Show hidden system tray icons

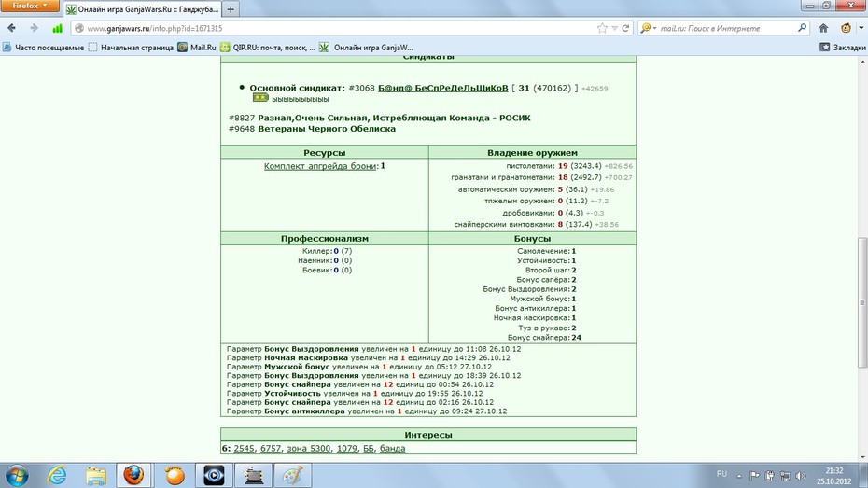(739, 475)
